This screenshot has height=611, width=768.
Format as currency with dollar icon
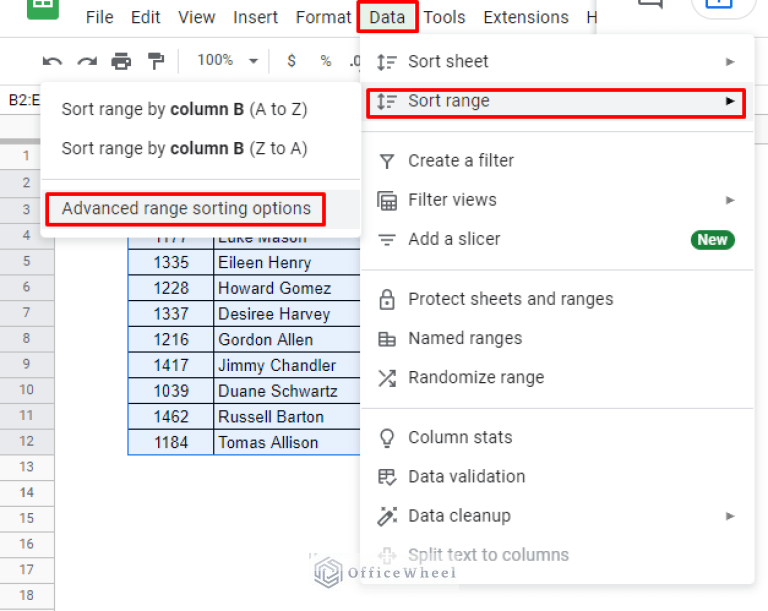(291, 61)
